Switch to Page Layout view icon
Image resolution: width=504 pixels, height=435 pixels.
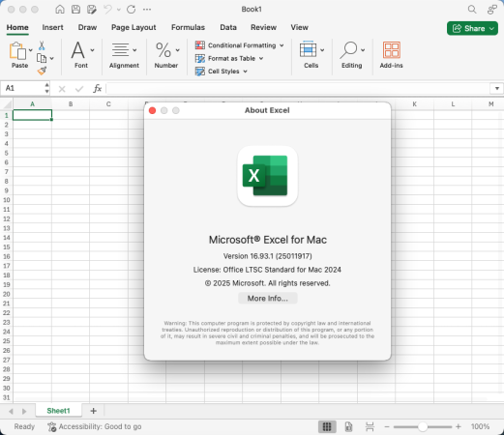[x=348, y=427]
